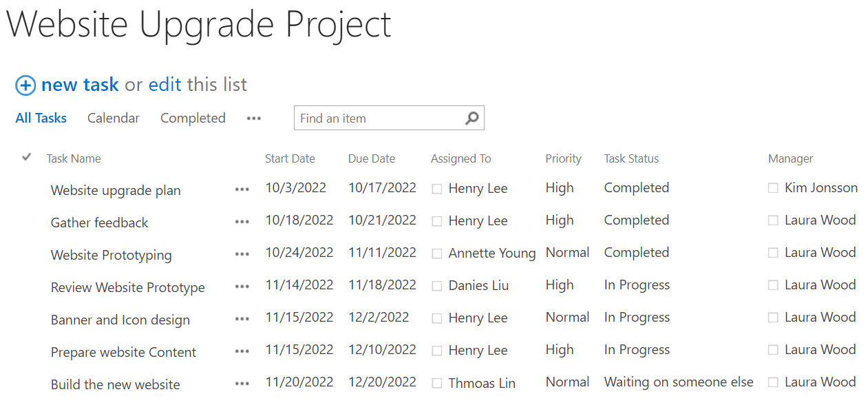The image size is (868, 403).
Task: Tick the checkbox beside Danies Liu
Action: (437, 286)
